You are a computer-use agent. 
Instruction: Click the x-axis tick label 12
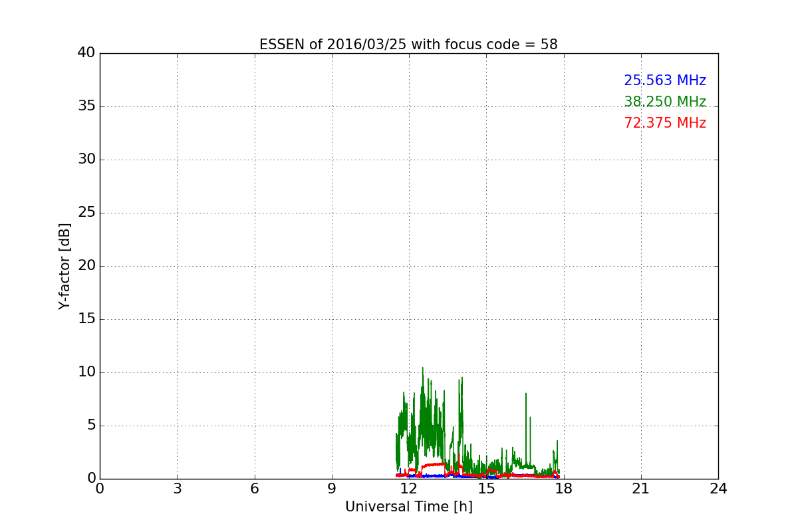[x=409, y=489]
